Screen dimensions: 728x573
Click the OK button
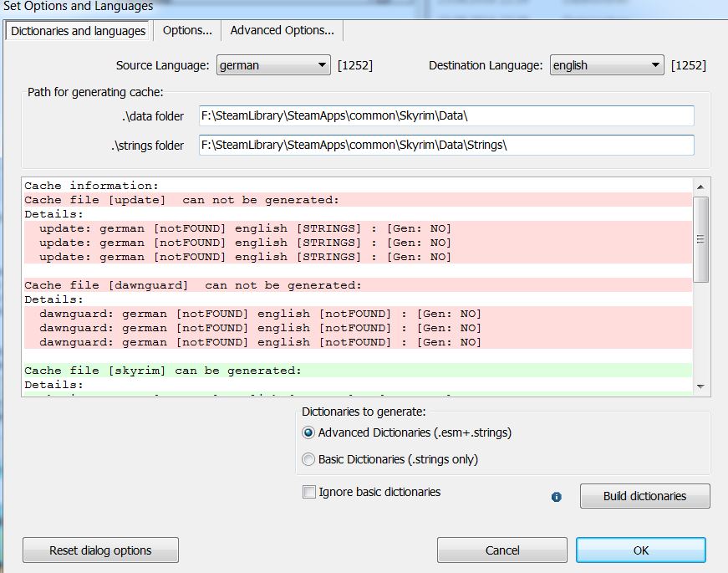[640, 550]
